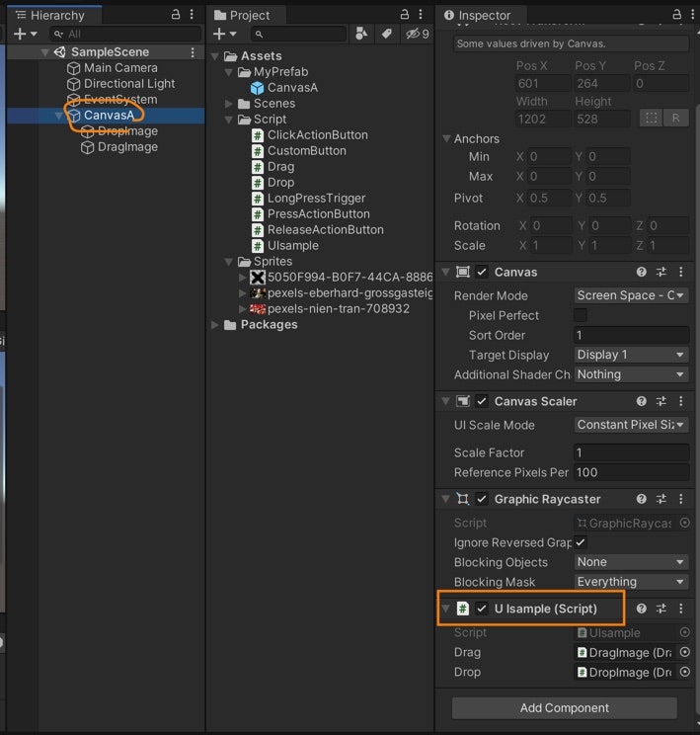Toggle raw edit mode R button
This screenshot has width=700, height=735.
coord(675,118)
